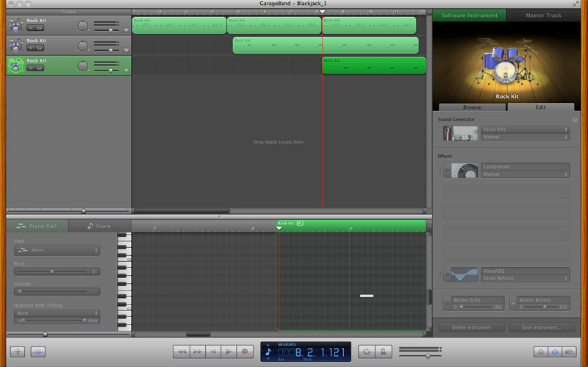Toggle the cycle region button
The width and height of the screenshot is (588, 367).
point(366,352)
